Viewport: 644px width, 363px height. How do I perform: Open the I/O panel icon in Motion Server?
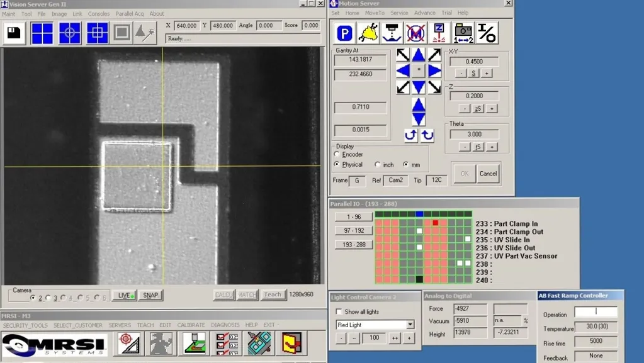point(487,33)
